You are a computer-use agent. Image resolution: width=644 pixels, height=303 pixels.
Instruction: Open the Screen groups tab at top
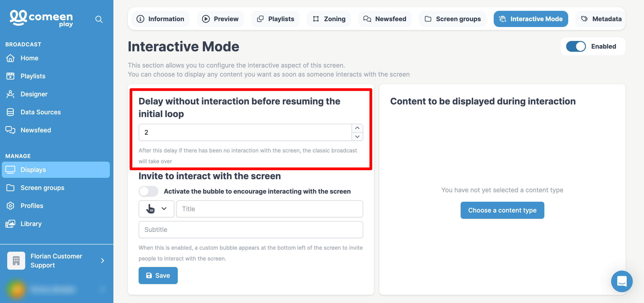point(453,19)
